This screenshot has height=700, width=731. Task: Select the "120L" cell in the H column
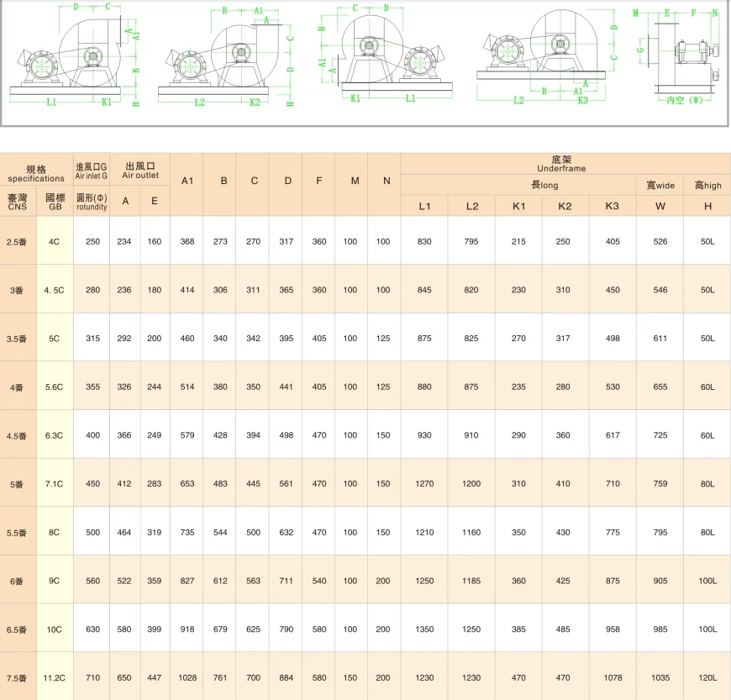[707, 677]
